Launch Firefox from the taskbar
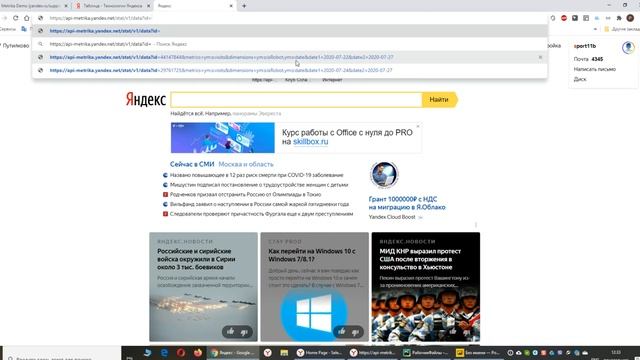This screenshot has height=360, width=640. point(198,353)
